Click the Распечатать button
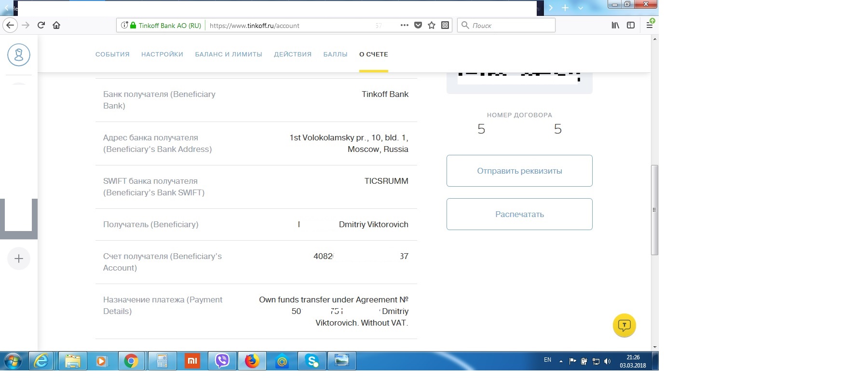The height and width of the screenshot is (382, 868). pos(519,214)
